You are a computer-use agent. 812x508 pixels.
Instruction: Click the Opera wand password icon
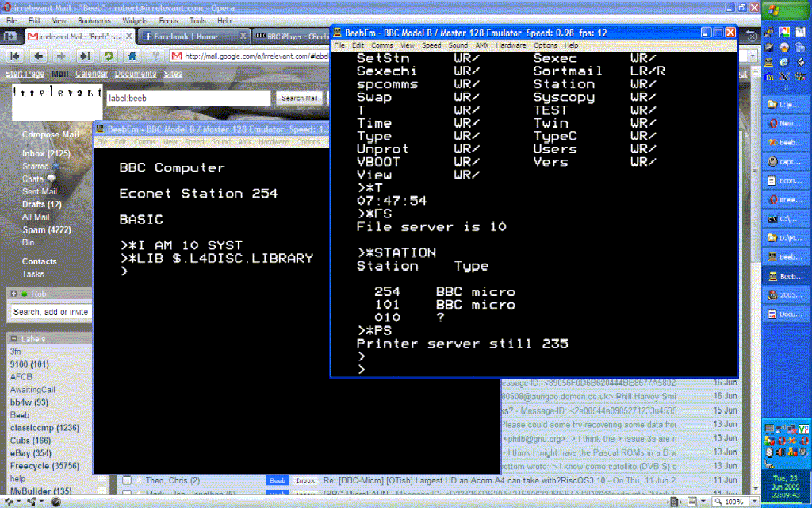(155, 56)
